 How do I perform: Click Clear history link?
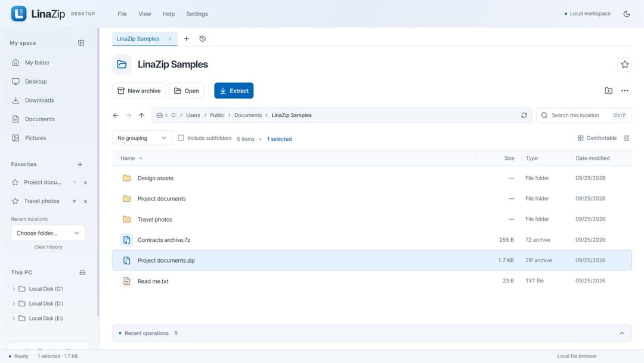[x=48, y=247]
